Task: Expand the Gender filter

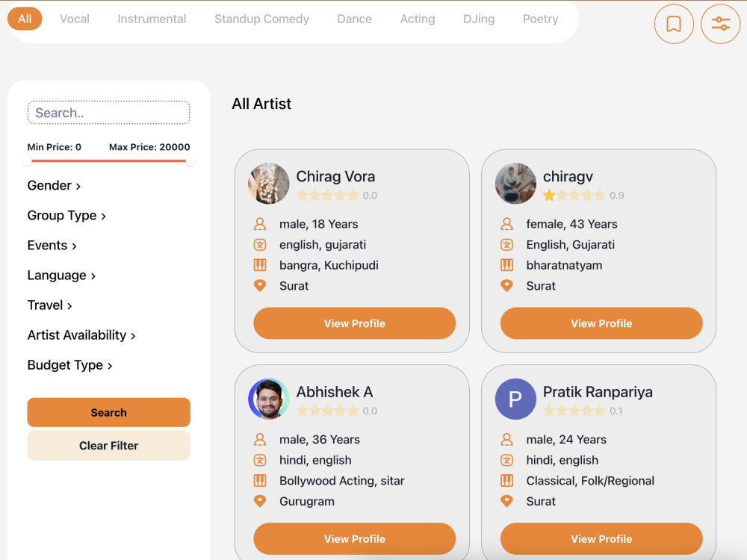Action: 54,186
